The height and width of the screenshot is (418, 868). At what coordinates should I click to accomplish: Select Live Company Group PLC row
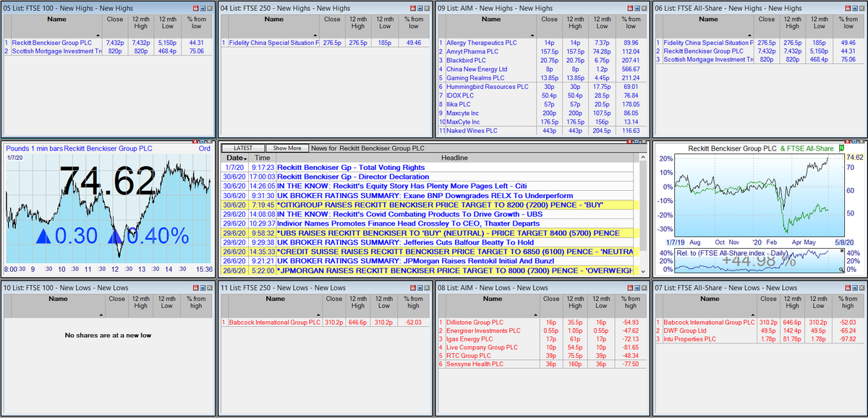(x=542, y=347)
